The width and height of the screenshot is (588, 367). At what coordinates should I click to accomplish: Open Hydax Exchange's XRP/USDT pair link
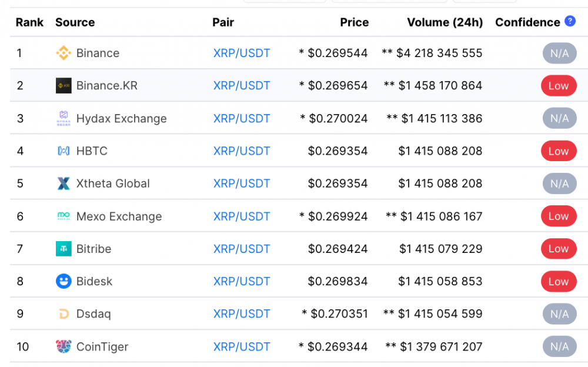(242, 119)
